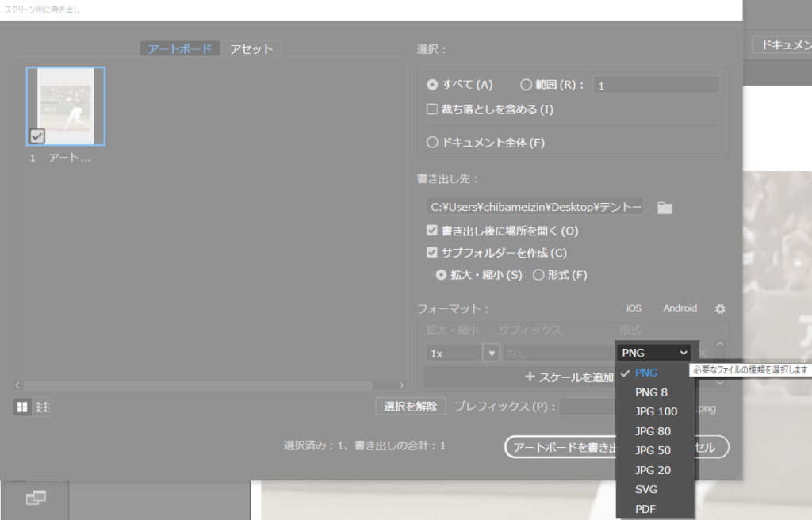
Task: Switch to detailed list view
Action: click(x=44, y=407)
